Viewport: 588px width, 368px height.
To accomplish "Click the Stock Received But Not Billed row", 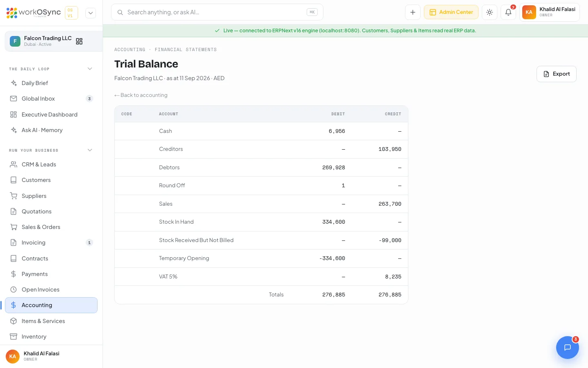I will point(261,240).
